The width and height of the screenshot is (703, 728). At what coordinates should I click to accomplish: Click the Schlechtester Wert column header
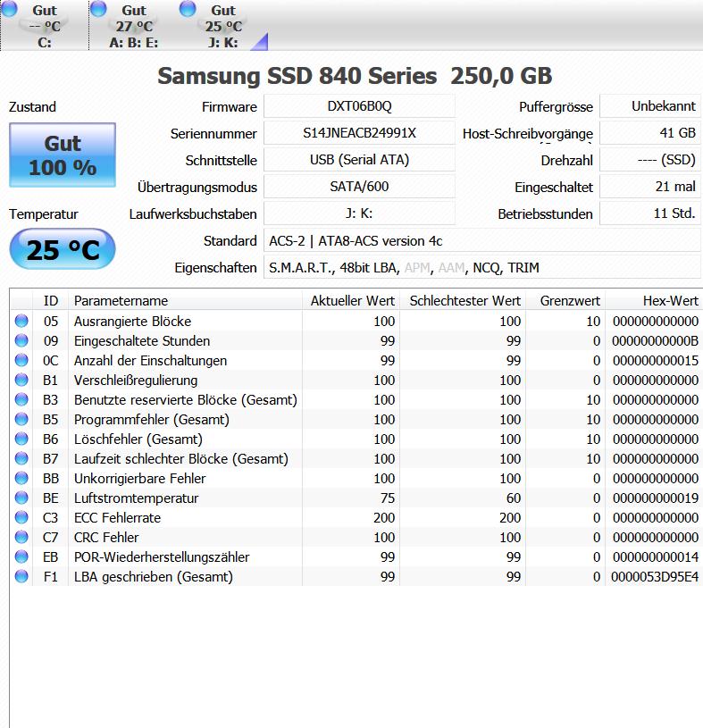tap(463, 300)
